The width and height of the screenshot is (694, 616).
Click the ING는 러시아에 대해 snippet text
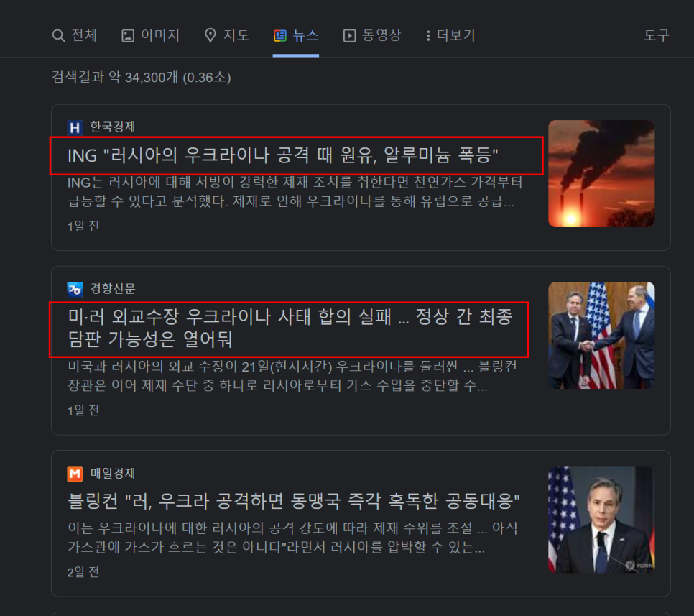295,192
